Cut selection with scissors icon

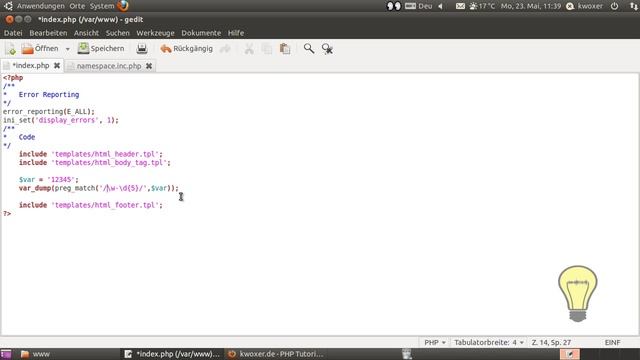pyautogui.click(x=249, y=49)
